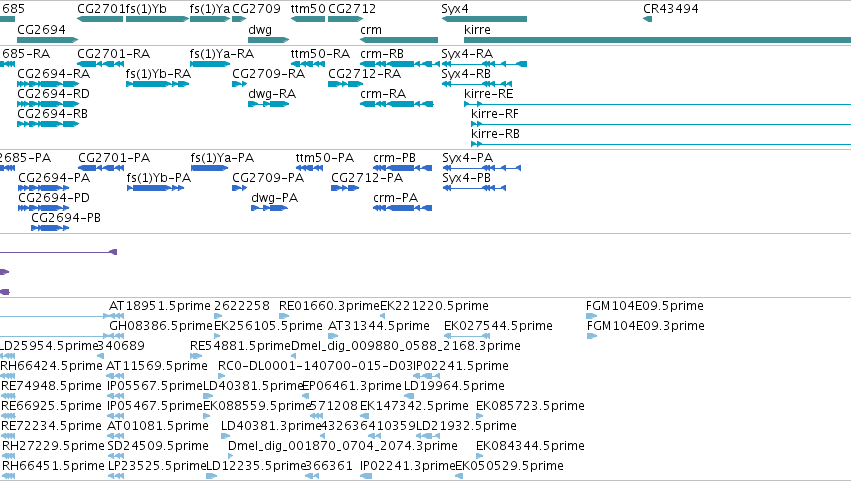Select transcript crm-RA
The width and height of the screenshot is (851, 481).
(397, 104)
